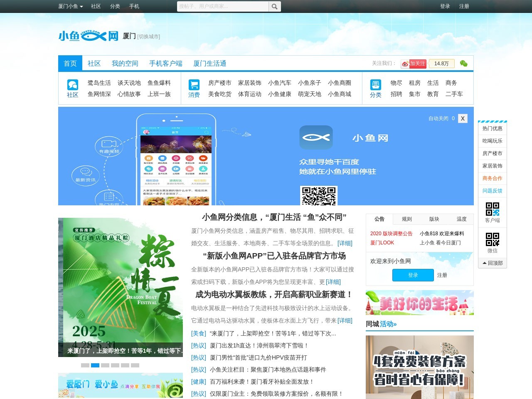Click the 14.8万 follower count
The width and height of the screenshot is (532, 399).
441,64
